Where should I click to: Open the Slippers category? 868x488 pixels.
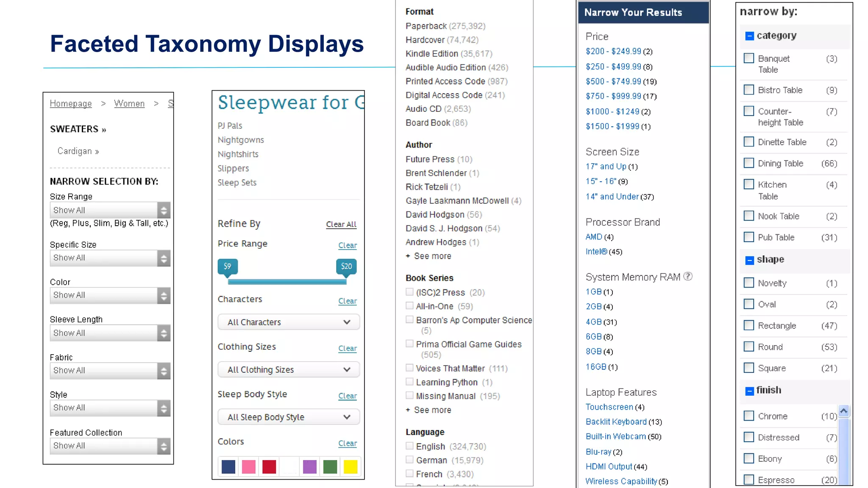233,169
